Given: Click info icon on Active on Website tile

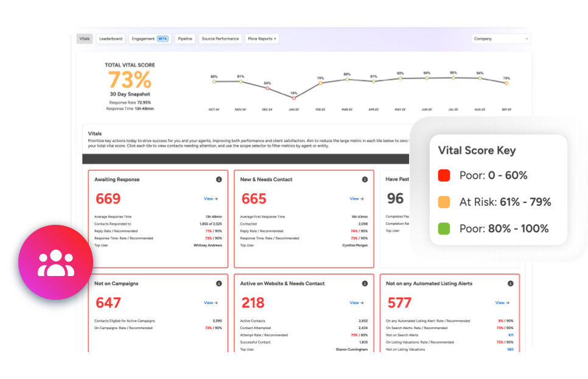Looking at the screenshot, I should click(x=365, y=283).
